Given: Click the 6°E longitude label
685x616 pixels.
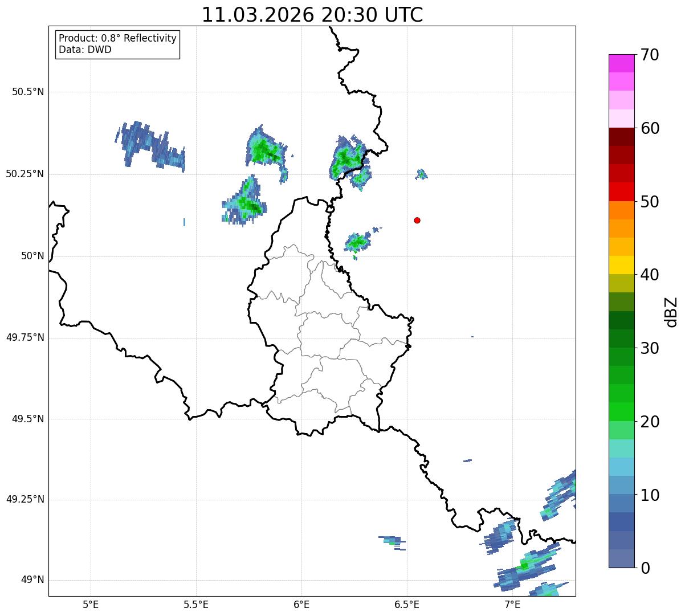Looking at the screenshot, I should (x=301, y=604).
